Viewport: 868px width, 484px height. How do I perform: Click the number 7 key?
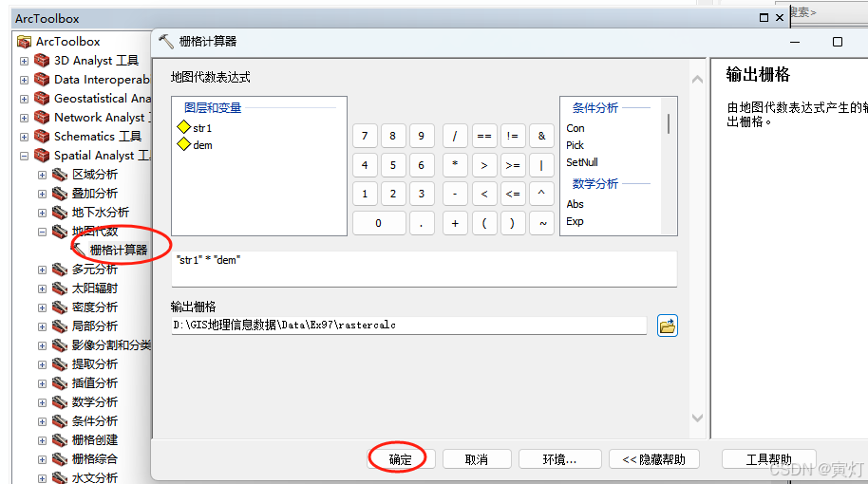click(365, 136)
